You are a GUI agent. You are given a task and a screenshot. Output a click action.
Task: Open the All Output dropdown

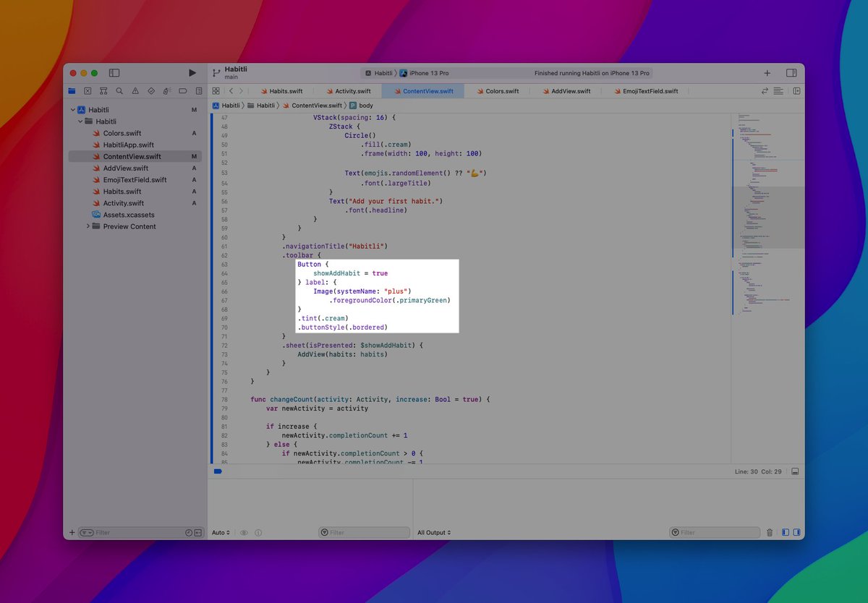tap(434, 533)
